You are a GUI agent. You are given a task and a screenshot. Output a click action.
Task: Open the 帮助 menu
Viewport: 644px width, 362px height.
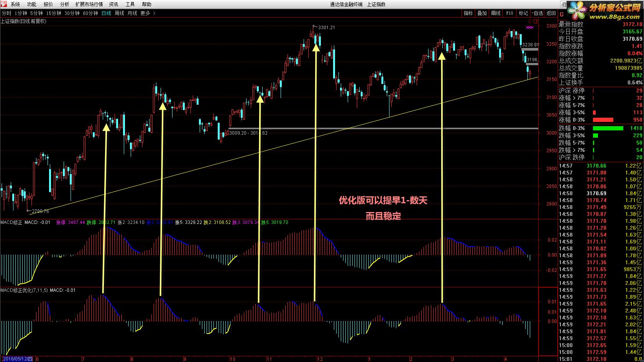[x=146, y=4]
